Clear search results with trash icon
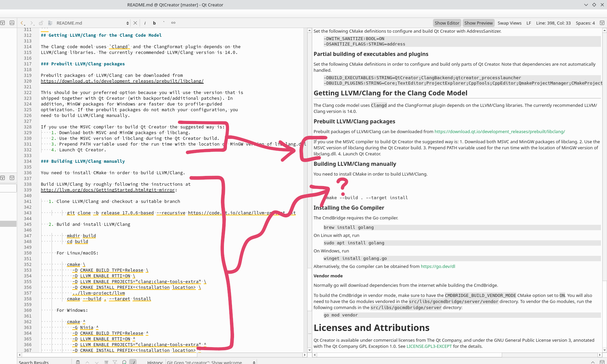The image size is (607, 364). [78, 362]
